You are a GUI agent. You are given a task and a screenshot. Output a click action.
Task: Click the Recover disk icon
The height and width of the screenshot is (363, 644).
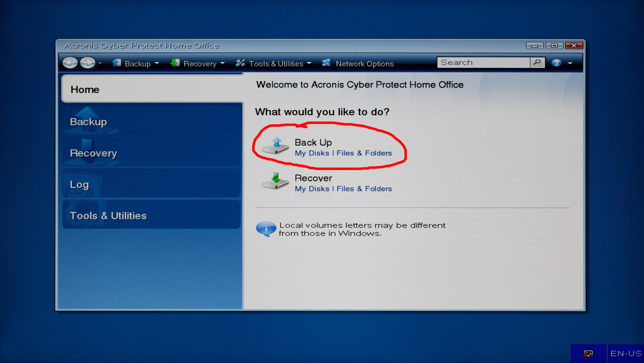point(275,181)
